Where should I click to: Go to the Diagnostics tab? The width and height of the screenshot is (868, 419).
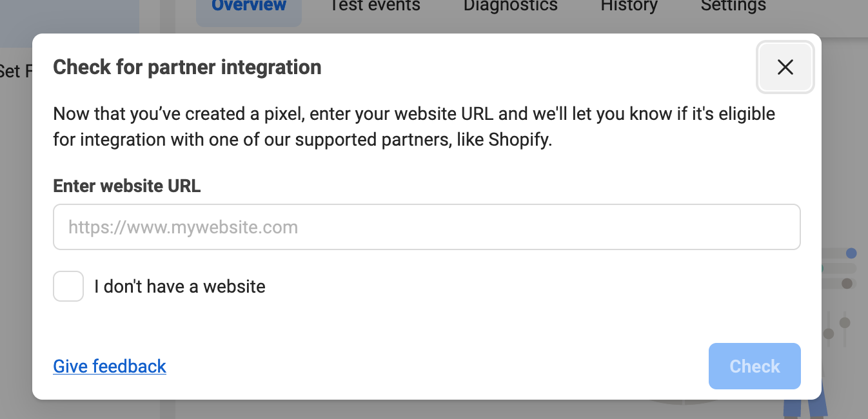point(510,6)
